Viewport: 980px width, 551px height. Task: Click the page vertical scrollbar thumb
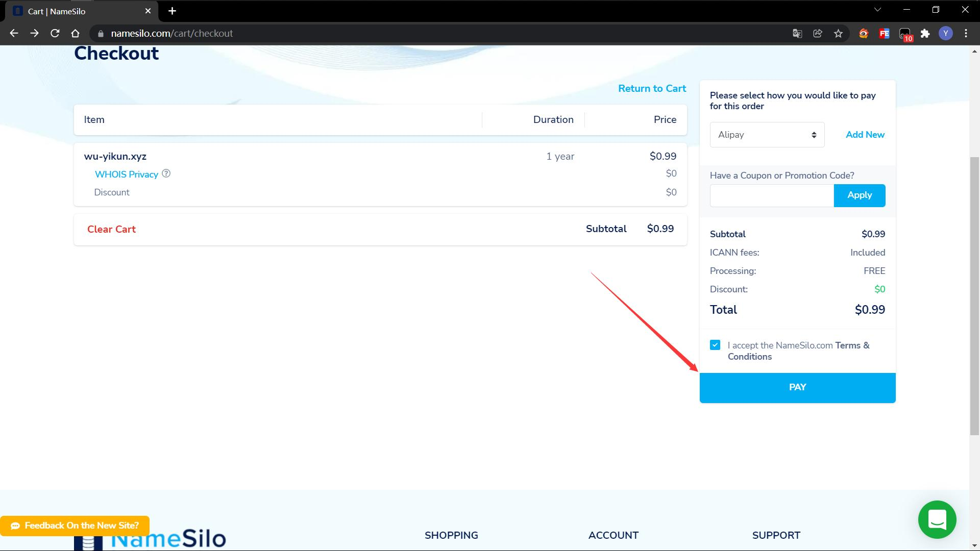coord(974,296)
